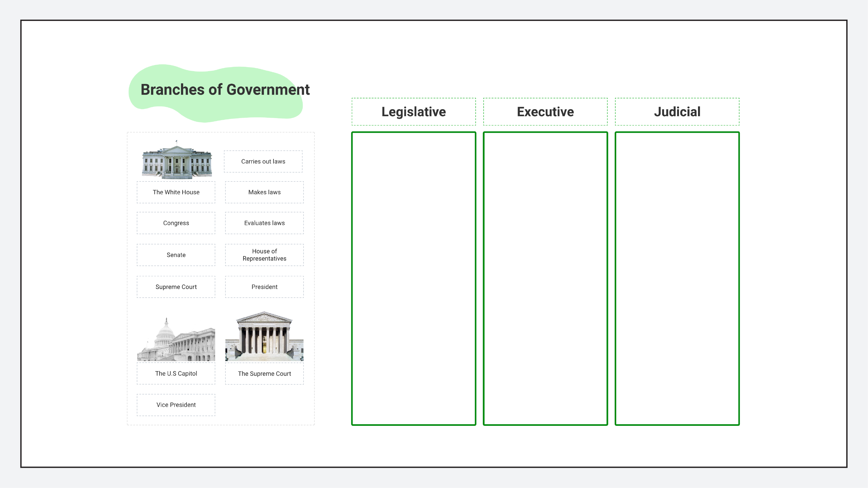Click the 'President' label card
The height and width of the screenshot is (488, 868).
[264, 286]
